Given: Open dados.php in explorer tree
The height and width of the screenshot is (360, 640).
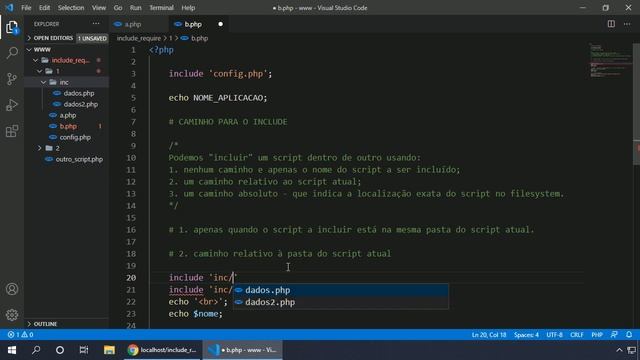Looking at the screenshot, I should (x=79, y=93).
